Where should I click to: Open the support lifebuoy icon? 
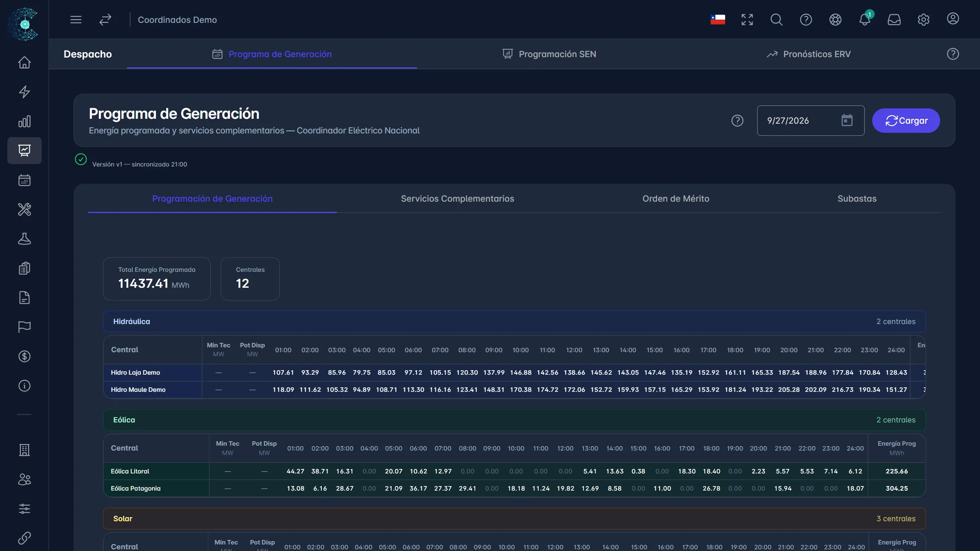click(x=835, y=20)
